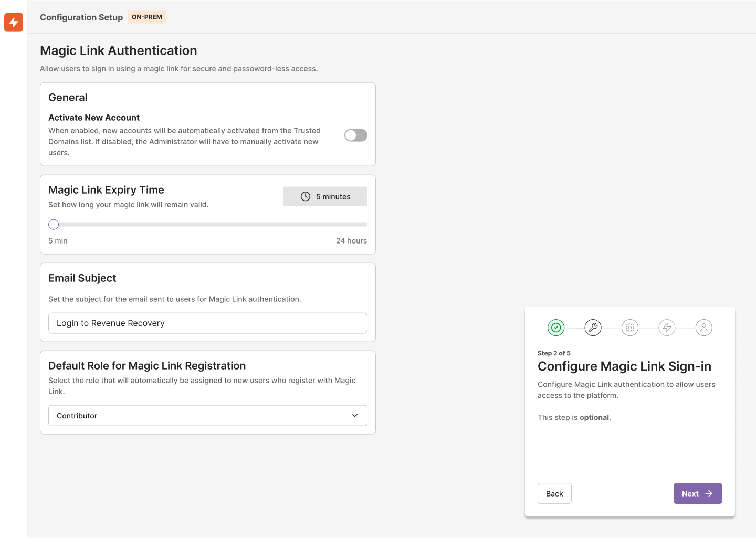Enable the Activate New Account toggle
The height and width of the screenshot is (538, 756).
tap(355, 135)
